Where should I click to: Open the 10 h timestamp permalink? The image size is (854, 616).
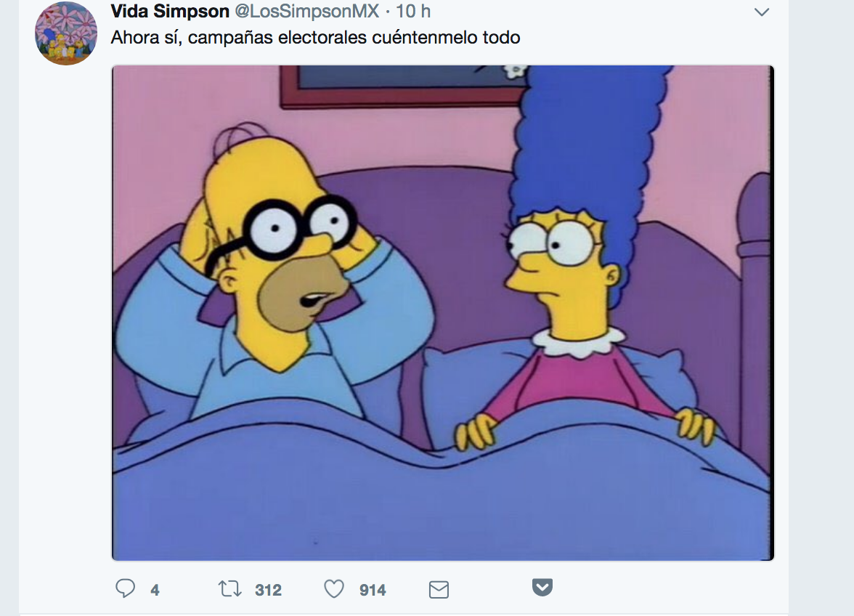(412, 11)
